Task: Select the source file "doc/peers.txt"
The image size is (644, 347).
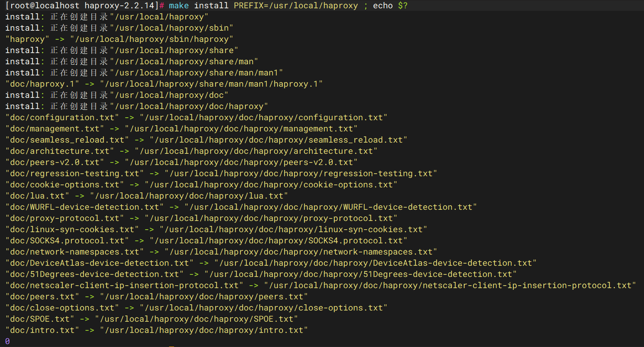Action: 42,297
